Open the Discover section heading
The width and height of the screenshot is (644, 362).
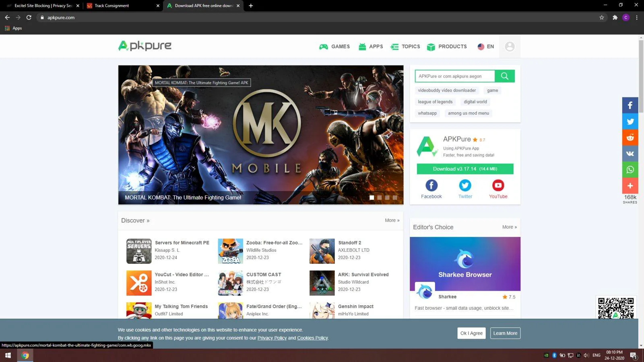click(x=135, y=220)
